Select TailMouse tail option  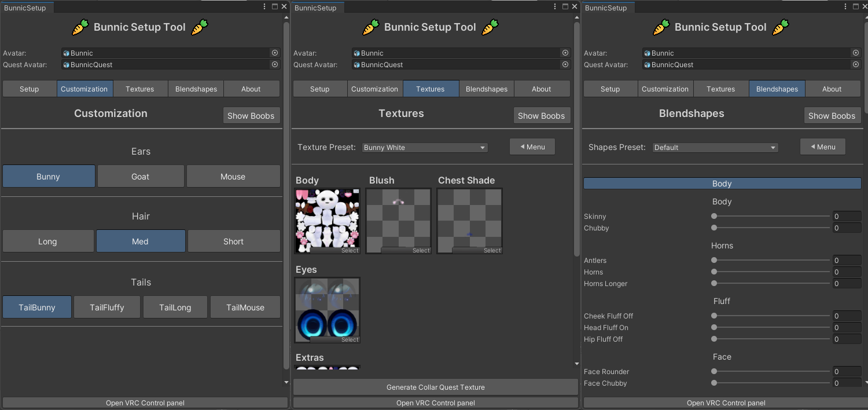(x=245, y=307)
